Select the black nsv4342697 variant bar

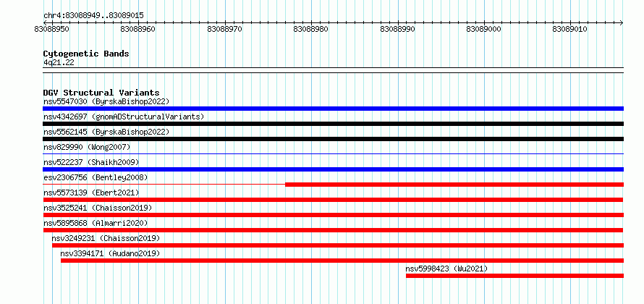coord(333,124)
